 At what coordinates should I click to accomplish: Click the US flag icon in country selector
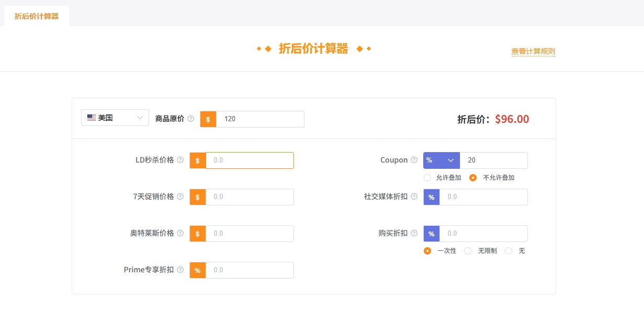(x=92, y=118)
